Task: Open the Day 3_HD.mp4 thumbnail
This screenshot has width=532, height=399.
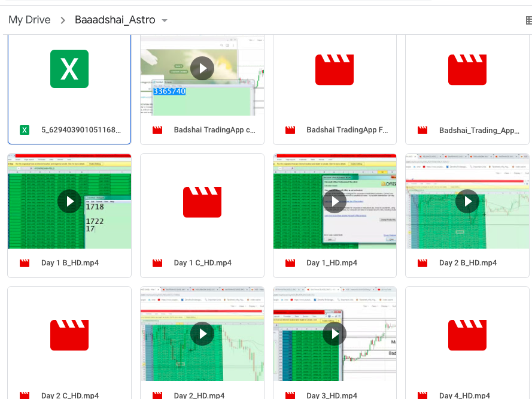Action: point(335,334)
